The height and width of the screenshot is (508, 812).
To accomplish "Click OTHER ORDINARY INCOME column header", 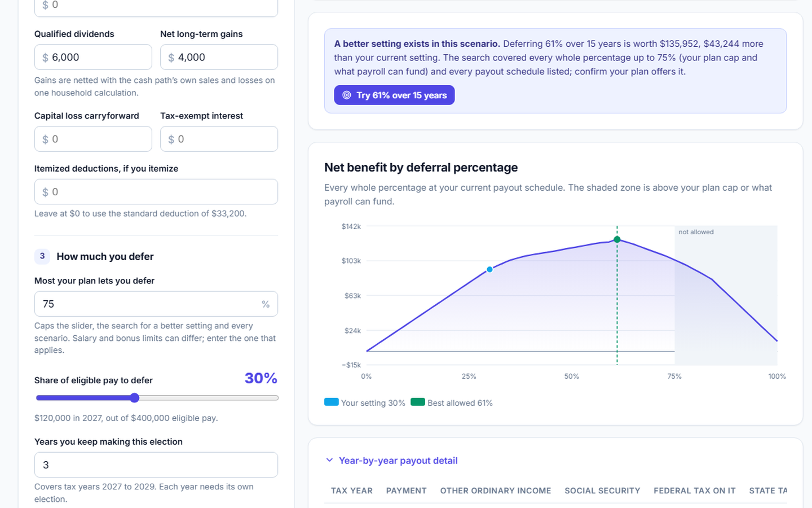I will (496, 491).
